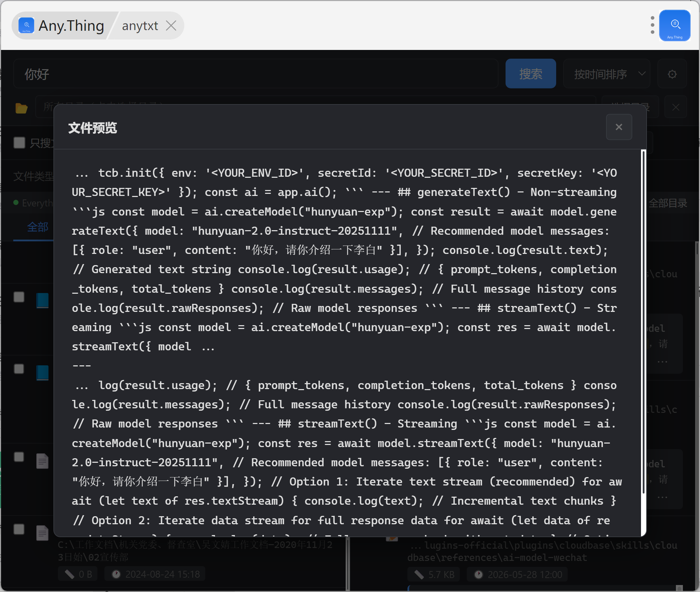The image size is (700, 592).
Task: Clear the directory with the X button
Action: coord(676,107)
